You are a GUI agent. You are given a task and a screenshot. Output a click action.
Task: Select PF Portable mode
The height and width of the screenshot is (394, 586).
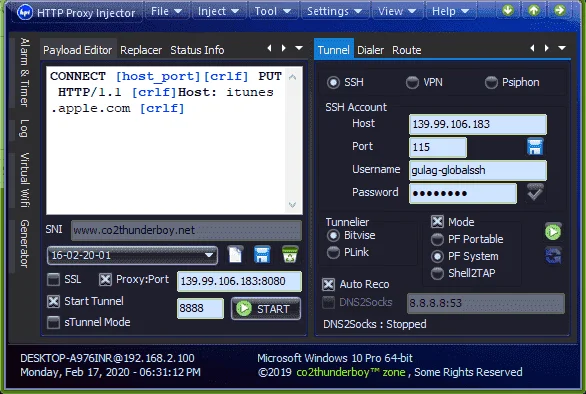click(x=467, y=239)
